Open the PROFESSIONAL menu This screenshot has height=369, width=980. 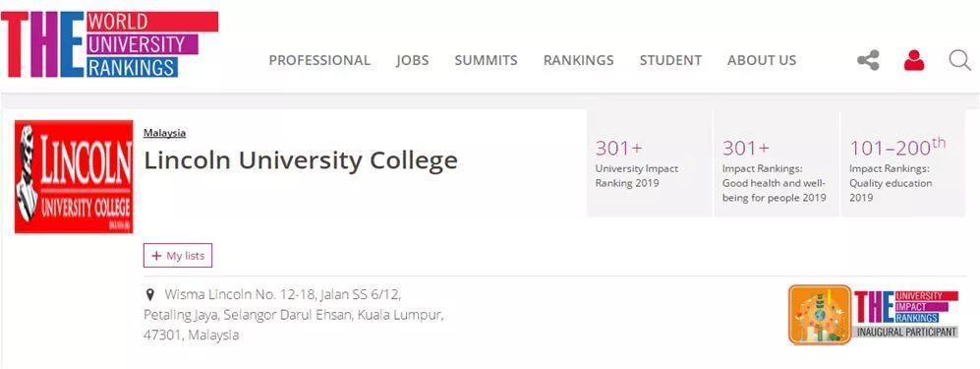pos(319,60)
